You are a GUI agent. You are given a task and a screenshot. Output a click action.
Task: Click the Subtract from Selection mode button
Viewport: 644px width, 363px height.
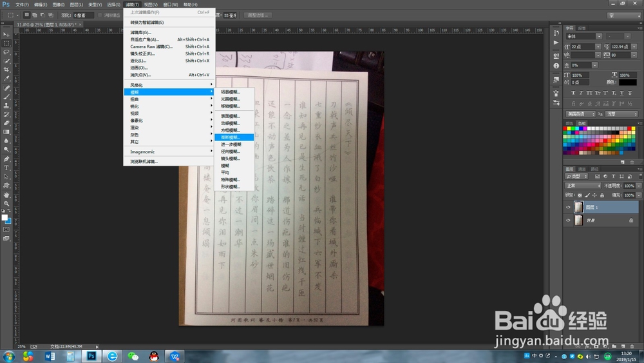pos(43,15)
